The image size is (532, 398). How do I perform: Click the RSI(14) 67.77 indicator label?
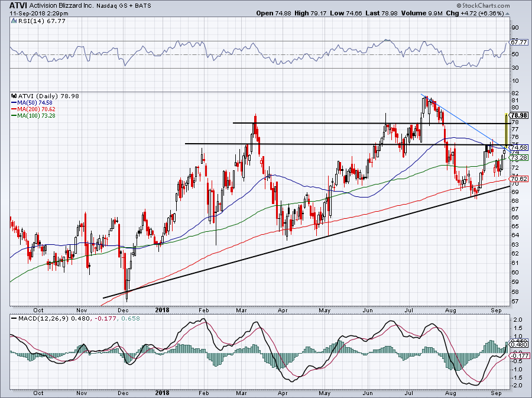[42, 21]
